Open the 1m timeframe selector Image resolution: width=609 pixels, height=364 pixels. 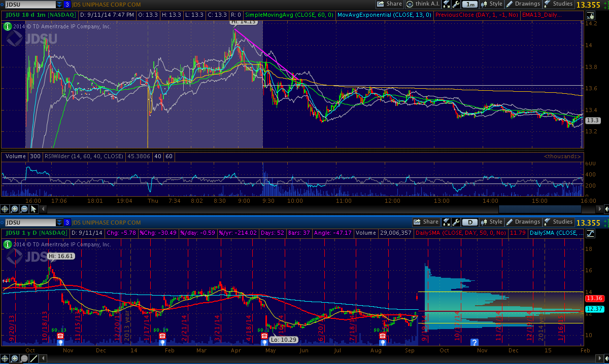(469, 4)
